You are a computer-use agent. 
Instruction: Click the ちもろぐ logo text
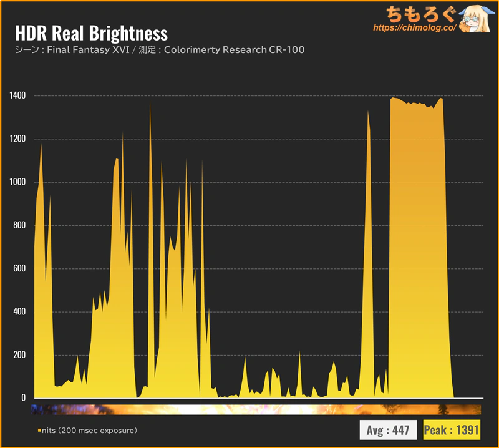421,14
